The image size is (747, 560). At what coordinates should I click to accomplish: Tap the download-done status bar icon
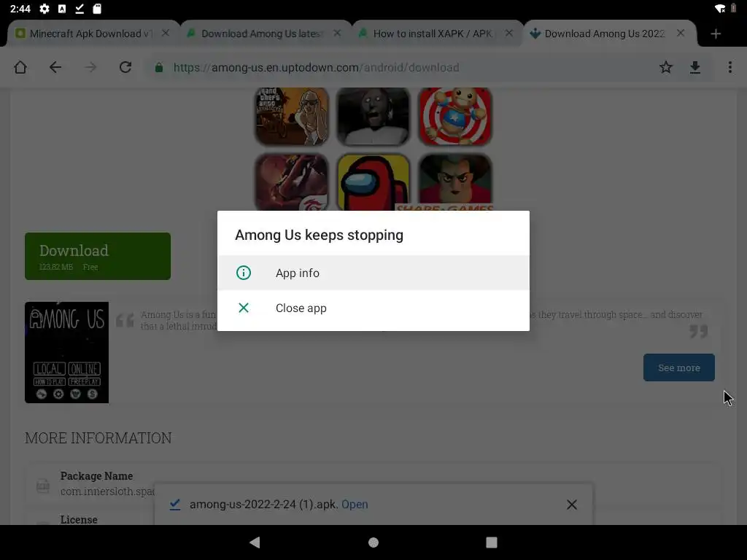[x=80, y=9]
